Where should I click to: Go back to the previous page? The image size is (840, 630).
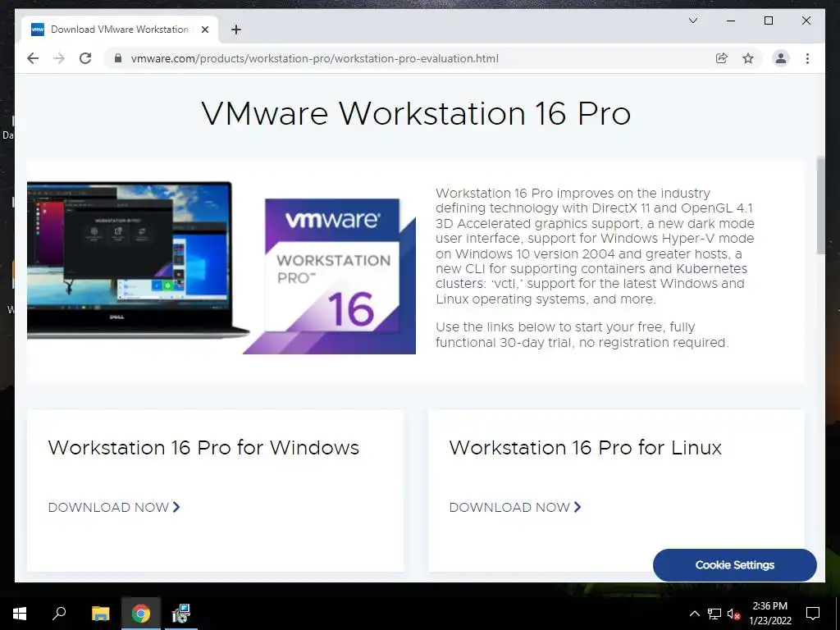point(33,58)
